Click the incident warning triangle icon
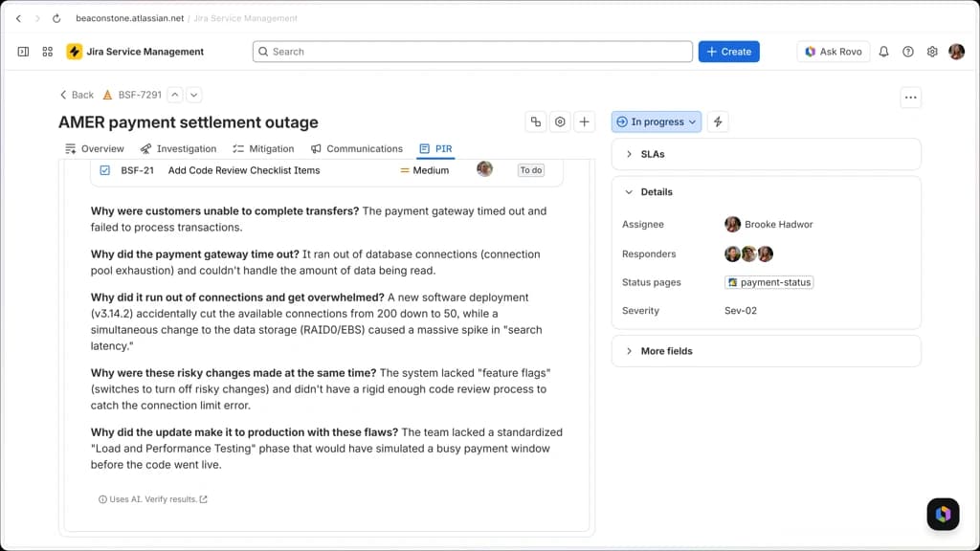Screen dimensions: 980x551 [x=107, y=95]
